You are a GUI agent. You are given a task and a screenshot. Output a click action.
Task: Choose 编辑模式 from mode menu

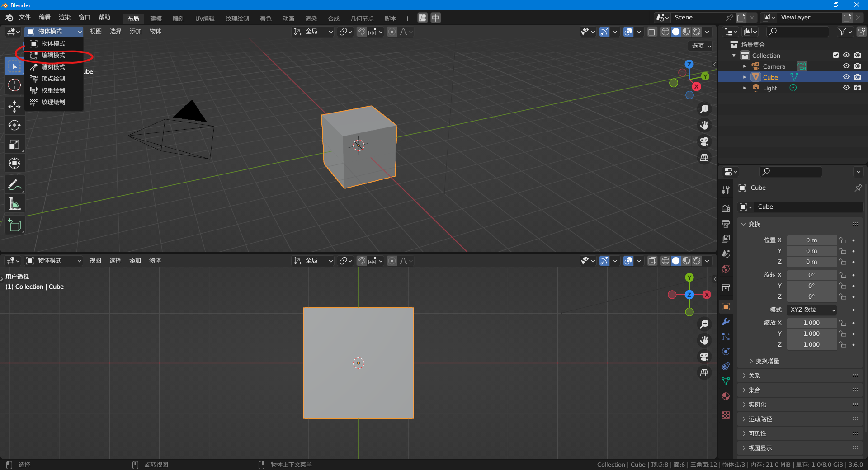point(54,55)
